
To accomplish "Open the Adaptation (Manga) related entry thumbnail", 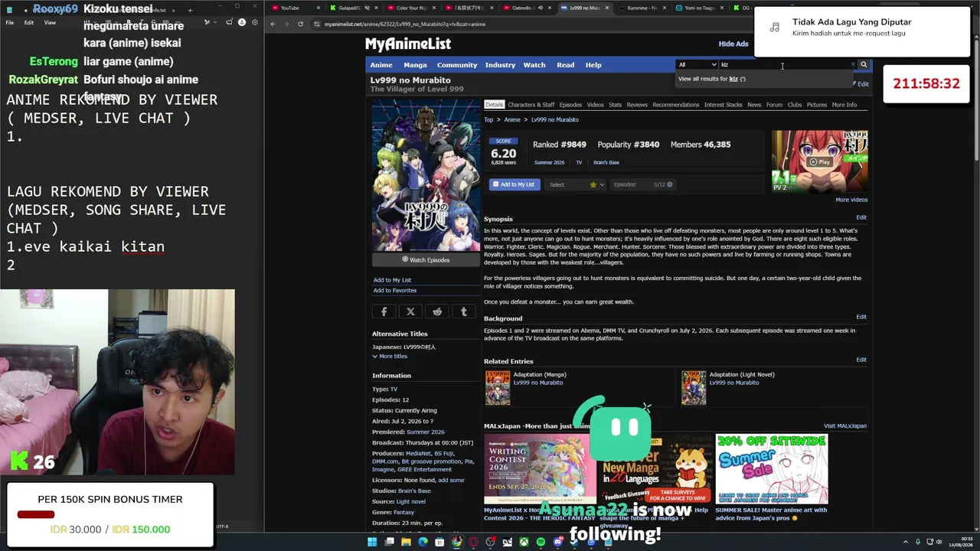I will coord(498,388).
